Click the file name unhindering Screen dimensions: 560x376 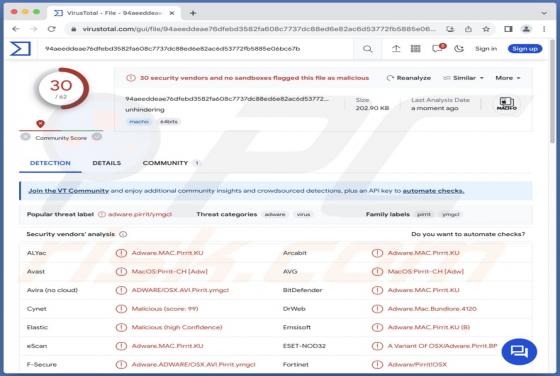coord(145,110)
